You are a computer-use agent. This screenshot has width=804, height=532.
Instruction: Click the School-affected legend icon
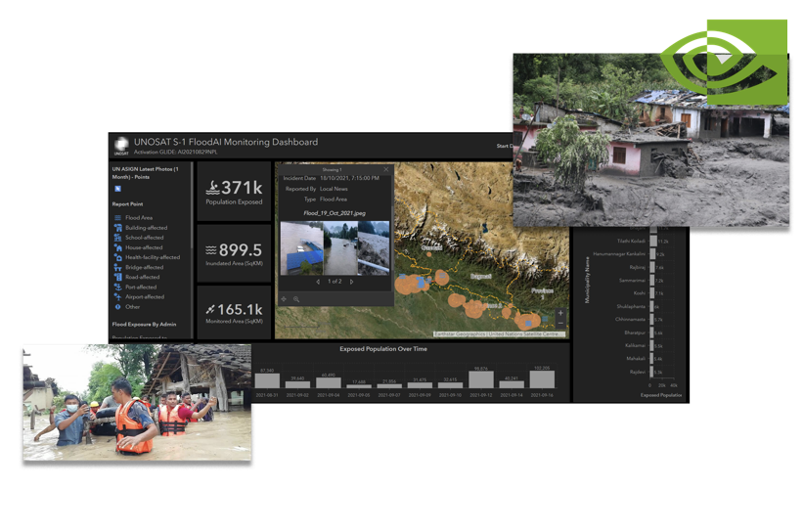(x=118, y=238)
